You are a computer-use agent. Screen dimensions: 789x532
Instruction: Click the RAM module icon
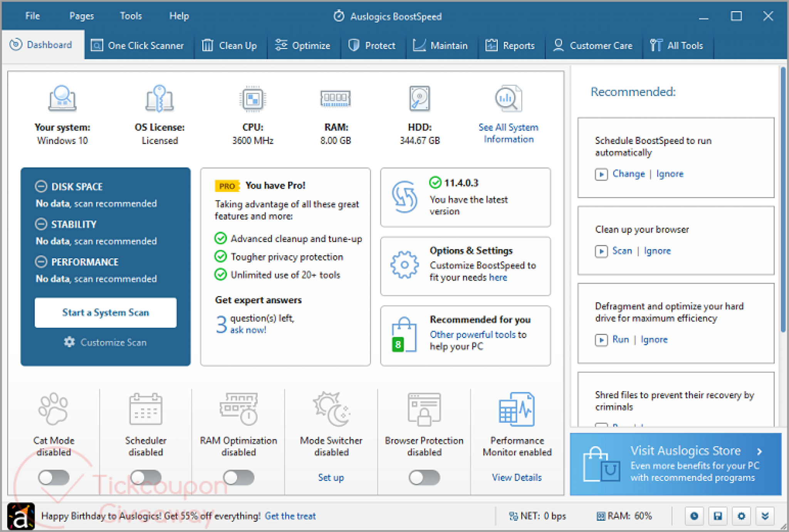pyautogui.click(x=335, y=99)
